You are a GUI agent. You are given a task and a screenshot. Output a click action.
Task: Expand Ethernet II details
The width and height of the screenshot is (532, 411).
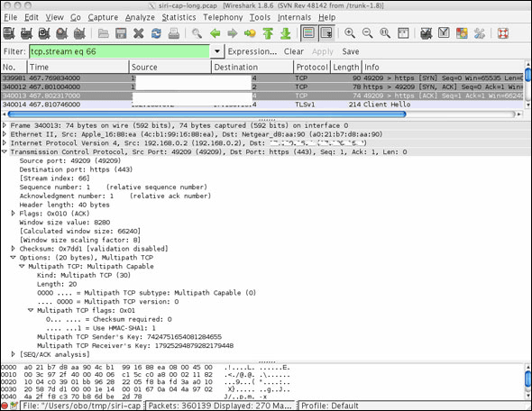tap(5, 134)
